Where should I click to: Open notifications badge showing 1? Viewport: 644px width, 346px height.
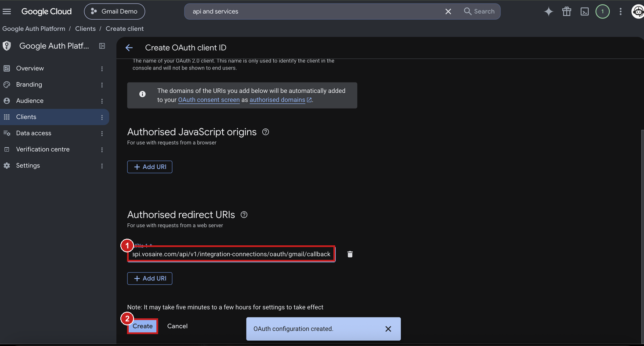click(602, 11)
